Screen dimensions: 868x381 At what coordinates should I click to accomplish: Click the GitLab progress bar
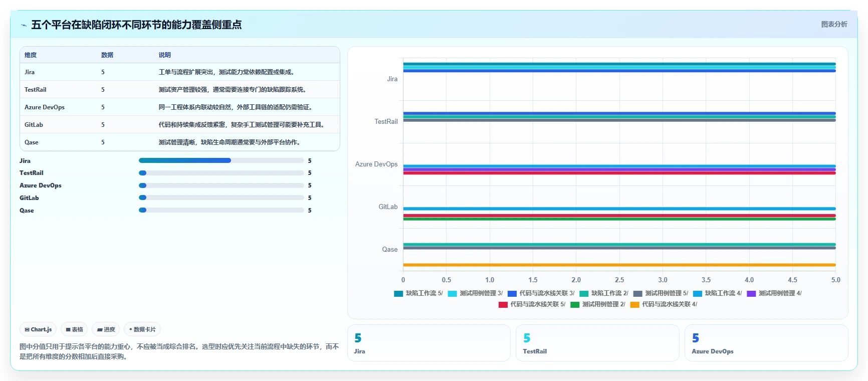pyautogui.click(x=221, y=198)
